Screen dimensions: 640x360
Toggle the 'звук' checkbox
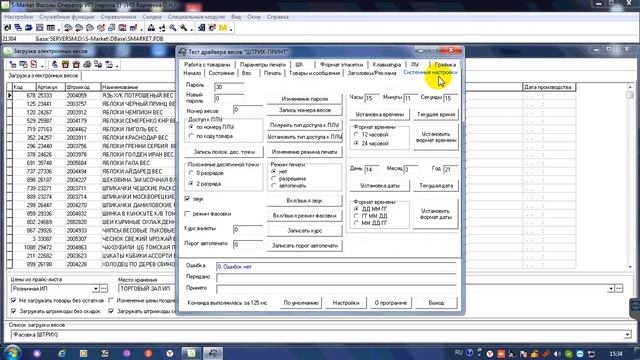[x=187, y=199]
